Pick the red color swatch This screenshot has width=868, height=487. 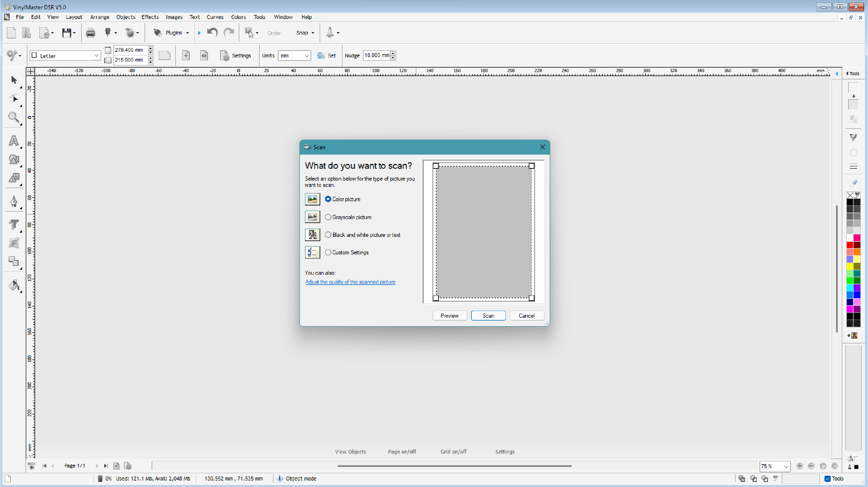tap(850, 245)
